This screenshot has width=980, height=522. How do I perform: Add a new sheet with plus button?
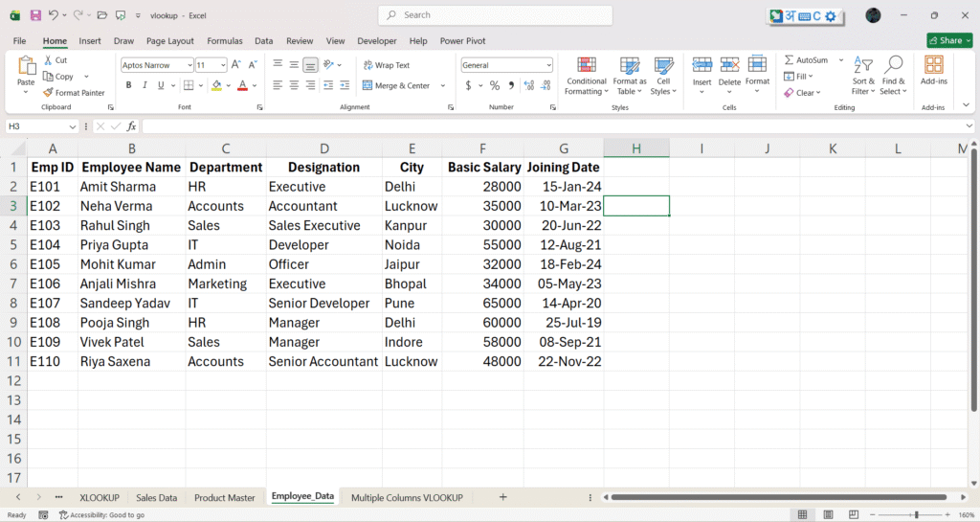pyautogui.click(x=503, y=497)
